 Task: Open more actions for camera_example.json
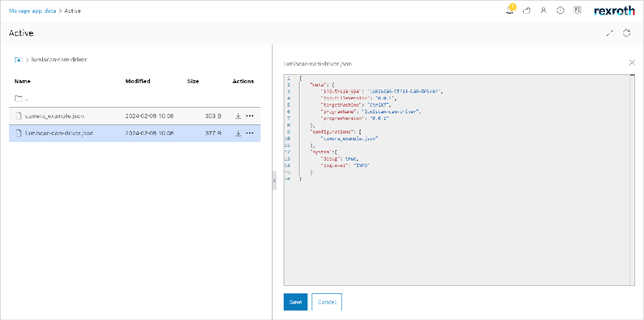[x=250, y=116]
